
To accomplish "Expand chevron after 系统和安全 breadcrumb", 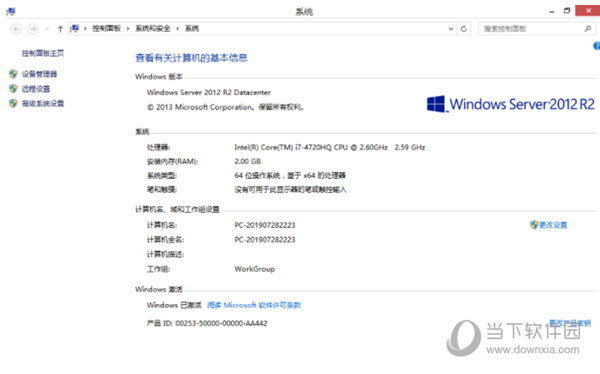I will tap(178, 29).
